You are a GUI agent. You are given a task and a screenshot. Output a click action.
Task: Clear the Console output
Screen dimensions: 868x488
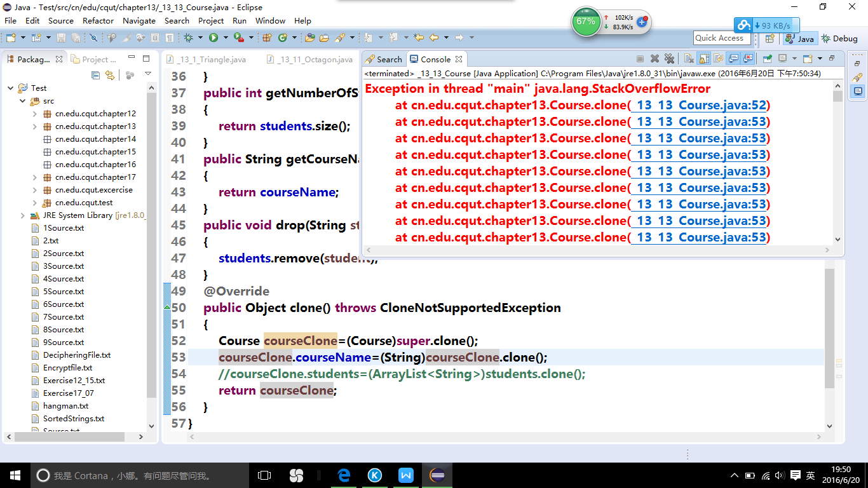click(689, 59)
